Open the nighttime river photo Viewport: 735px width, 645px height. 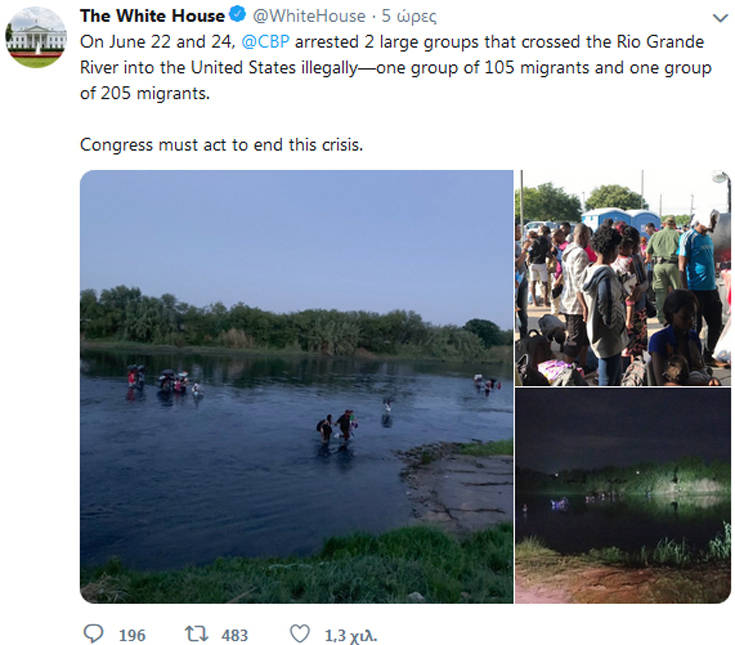[622, 496]
